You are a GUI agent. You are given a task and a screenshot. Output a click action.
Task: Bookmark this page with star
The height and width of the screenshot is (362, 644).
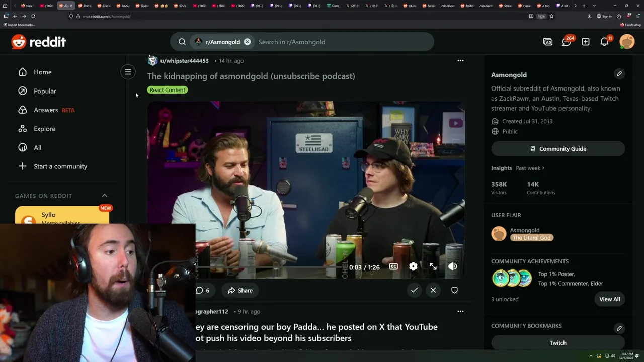point(551,16)
